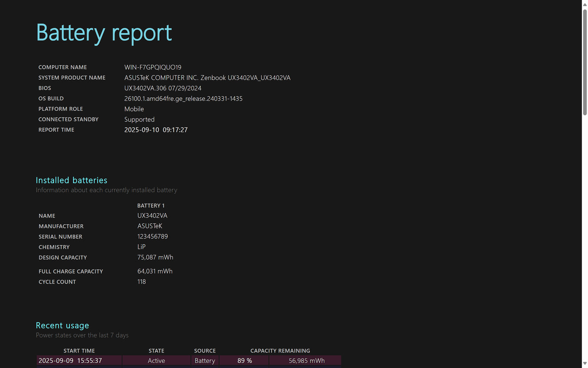Click full charge capacity 64,031 mWh
Screen dimensions: 588x368
click(155, 271)
